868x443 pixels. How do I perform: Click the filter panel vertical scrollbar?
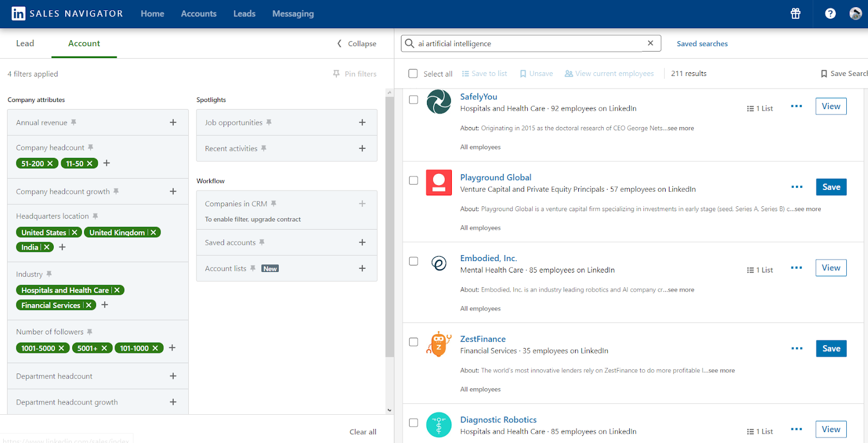pos(390,228)
